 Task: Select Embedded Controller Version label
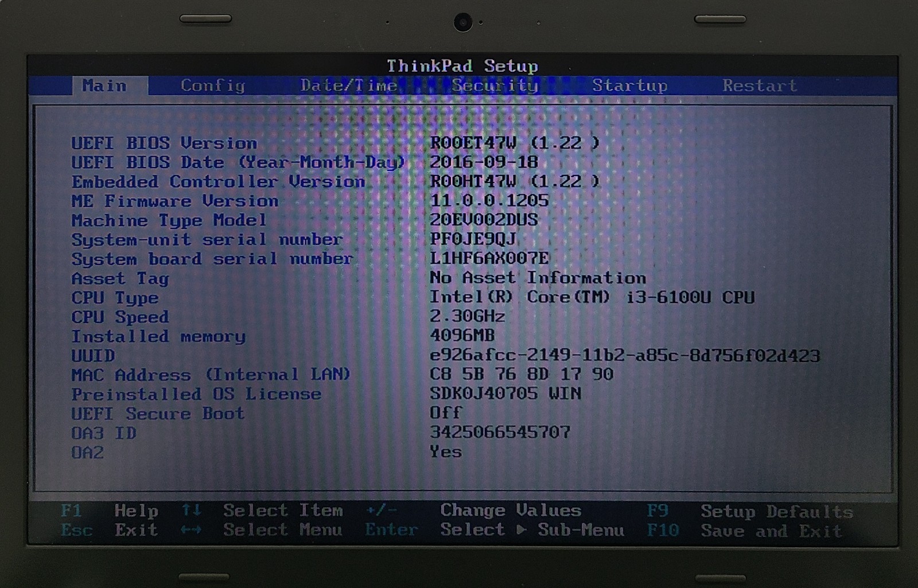tap(218, 182)
